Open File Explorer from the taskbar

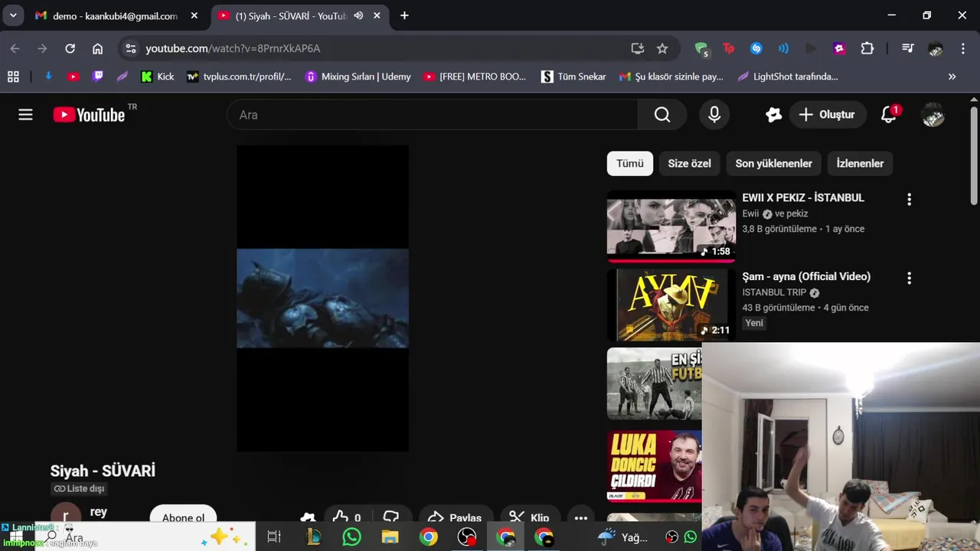coord(390,537)
